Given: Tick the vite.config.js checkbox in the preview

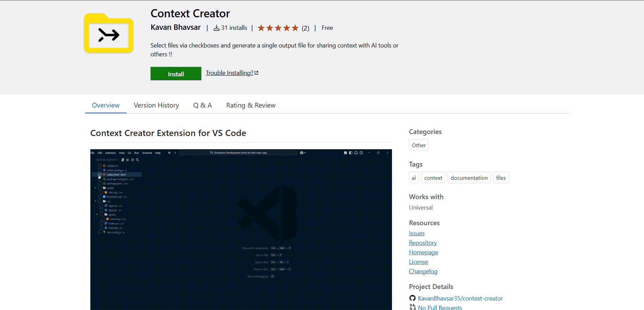Looking at the screenshot, I should coord(100,232).
